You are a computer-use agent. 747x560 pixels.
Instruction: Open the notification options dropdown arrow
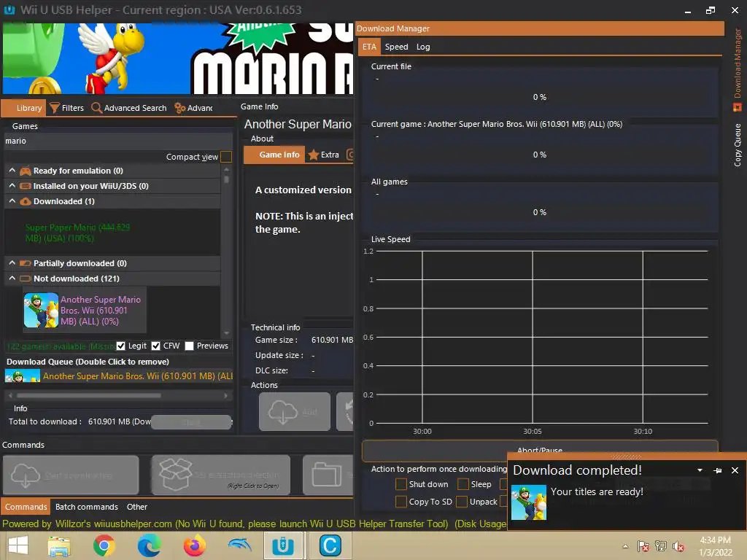[x=700, y=470]
